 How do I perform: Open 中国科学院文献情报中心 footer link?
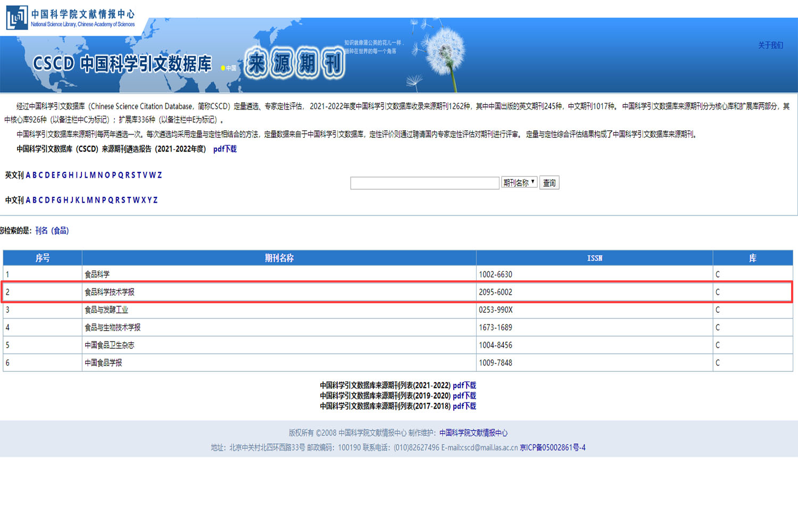(473, 433)
